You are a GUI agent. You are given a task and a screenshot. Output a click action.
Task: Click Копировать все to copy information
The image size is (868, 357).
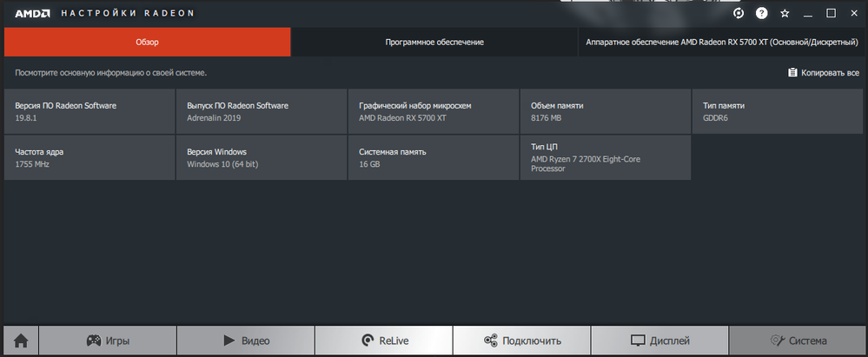pos(824,72)
